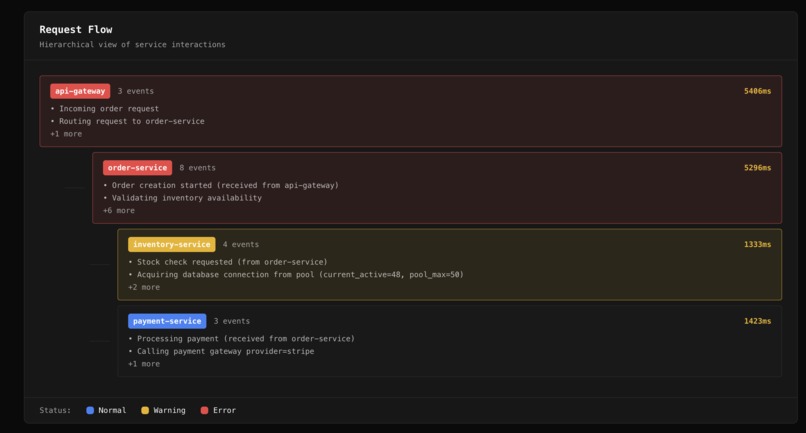Viewport: 806px width, 433px height.
Task: Click the 'Error' legend label
Action: [x=225, y=410]
